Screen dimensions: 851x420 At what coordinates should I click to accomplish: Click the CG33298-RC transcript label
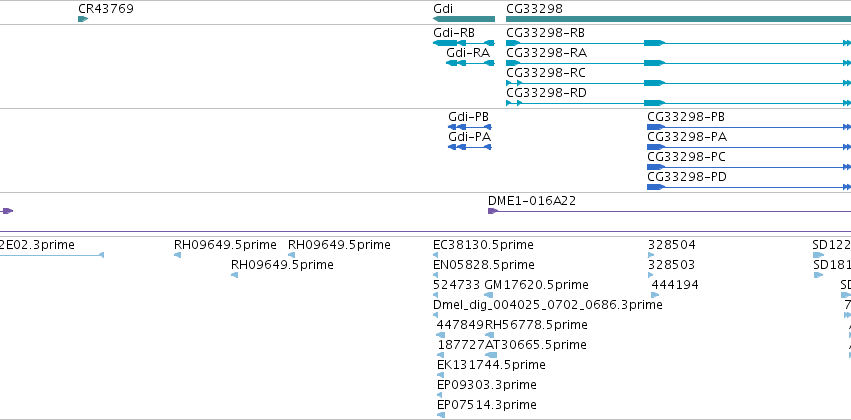[546, 73]
